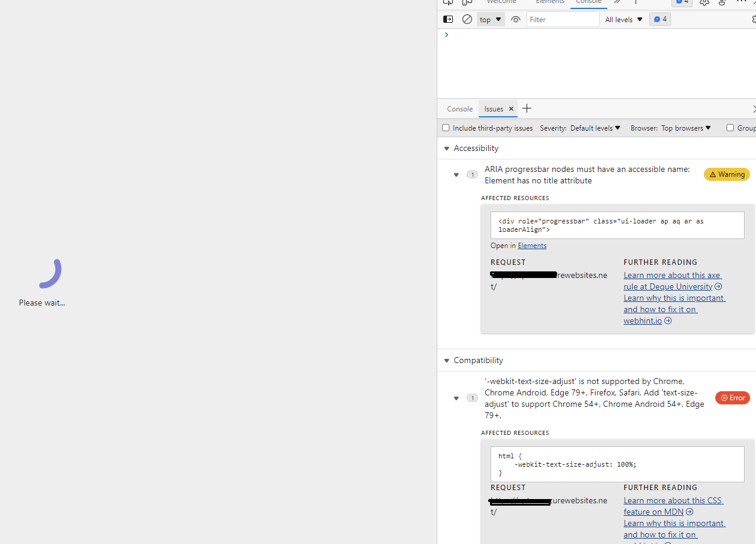The image size is (756, 544).
Task: Switch to the Elements panel tab
Action: click(x=549, y=2)
